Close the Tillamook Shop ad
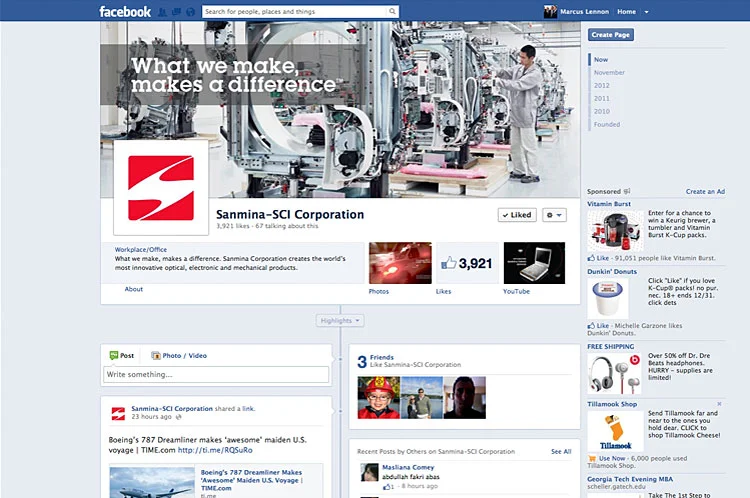Screen dimensions: 750x498 (x=719, y=404)
